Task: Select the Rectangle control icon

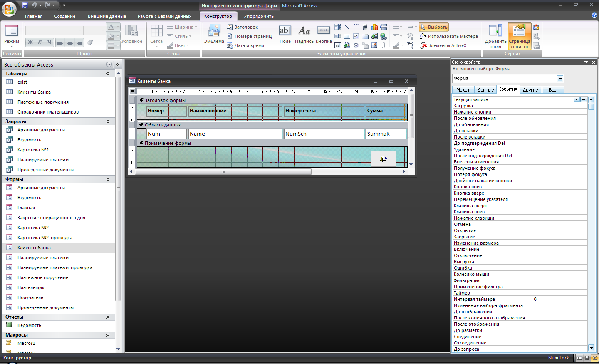Action: pyautogui.click(x=347, y=36)
